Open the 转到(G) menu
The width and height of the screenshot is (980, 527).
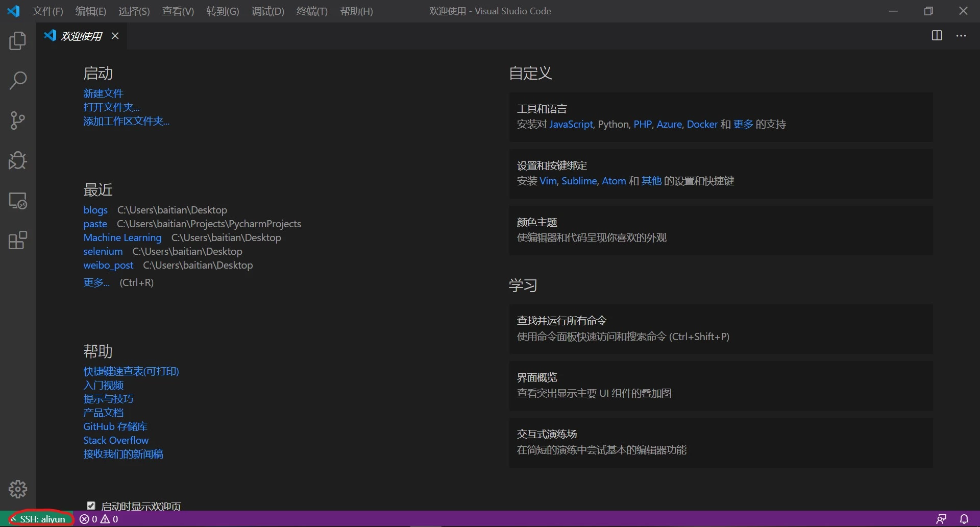(223, 11)
